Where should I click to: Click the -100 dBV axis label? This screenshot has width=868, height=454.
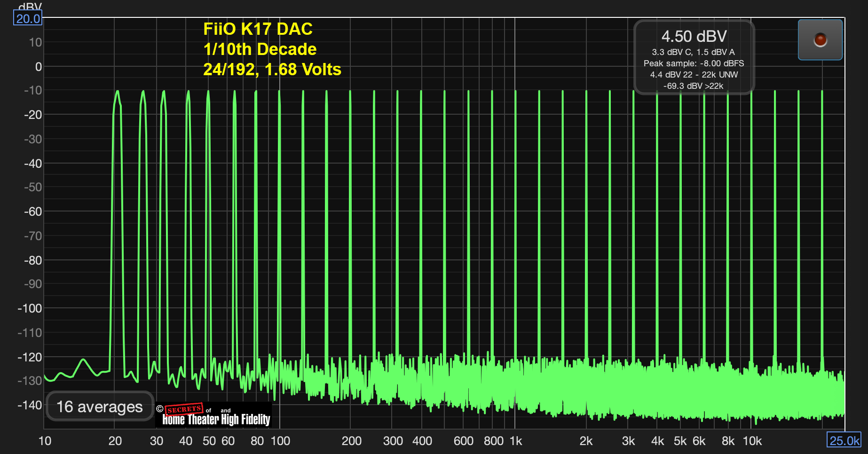click(30, 308)
